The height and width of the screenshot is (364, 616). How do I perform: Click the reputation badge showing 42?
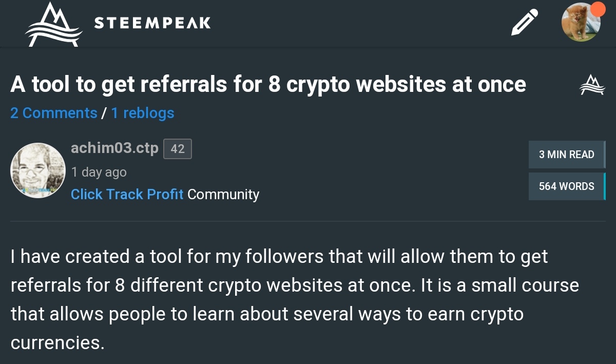[x=177, y=149]
